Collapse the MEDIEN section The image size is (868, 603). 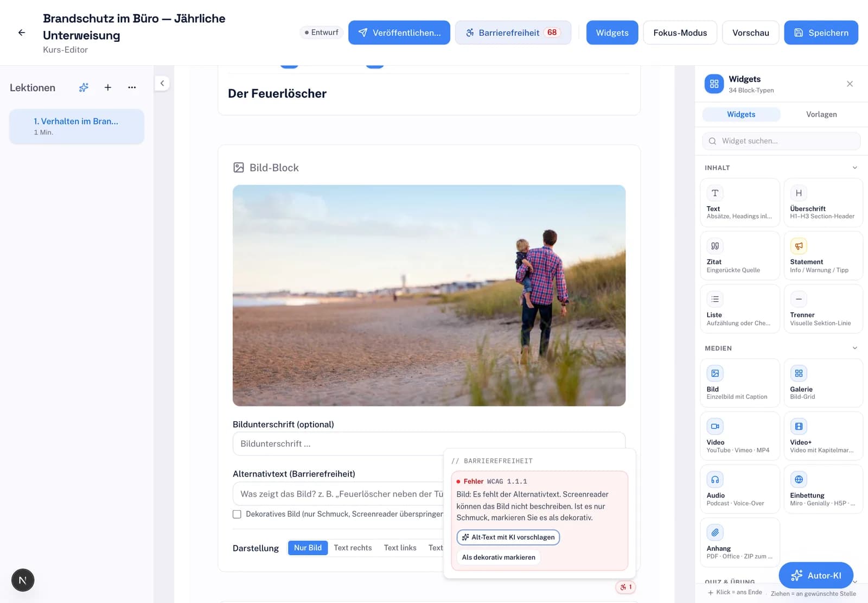[854, 348]
